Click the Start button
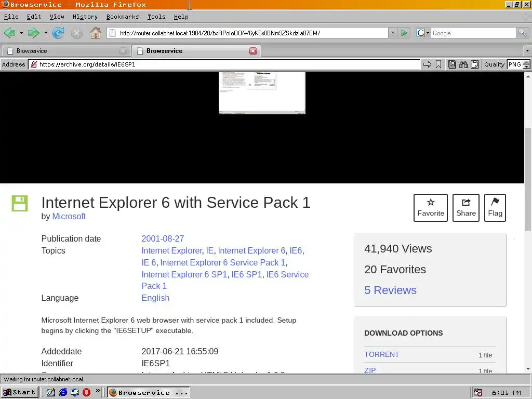This screenshot has height=399, width=532. click(19, 392)
